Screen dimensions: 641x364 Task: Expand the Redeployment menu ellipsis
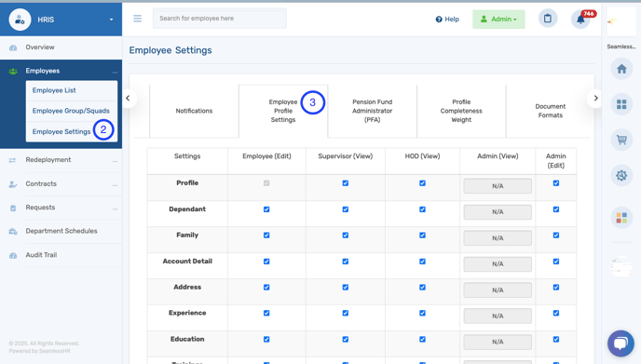[x=115, y=161]
